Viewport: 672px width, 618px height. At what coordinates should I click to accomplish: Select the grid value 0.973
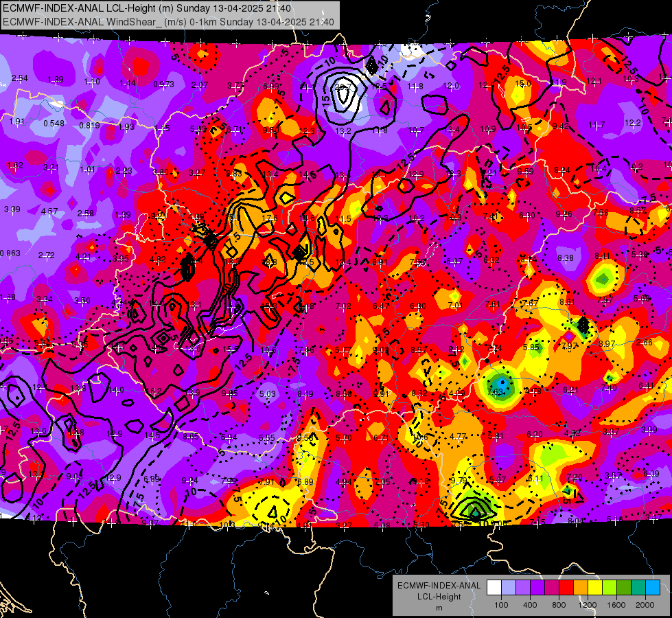pyautogui.click(x=164, y=84)
